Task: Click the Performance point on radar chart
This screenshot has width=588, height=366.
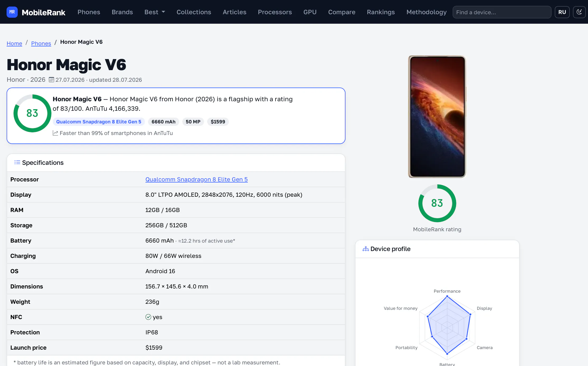Action: pyautogui.click(x=447, y=296)
